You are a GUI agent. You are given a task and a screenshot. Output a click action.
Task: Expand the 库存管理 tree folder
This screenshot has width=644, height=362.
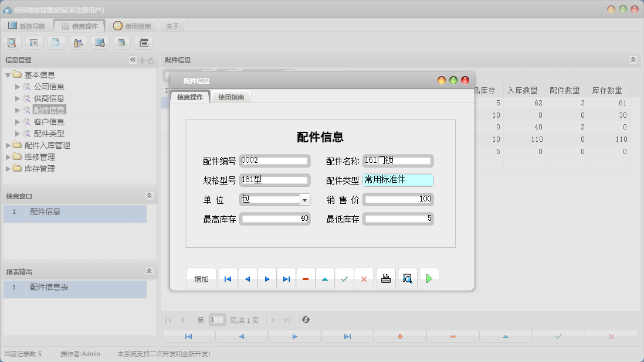coord(8,169)
